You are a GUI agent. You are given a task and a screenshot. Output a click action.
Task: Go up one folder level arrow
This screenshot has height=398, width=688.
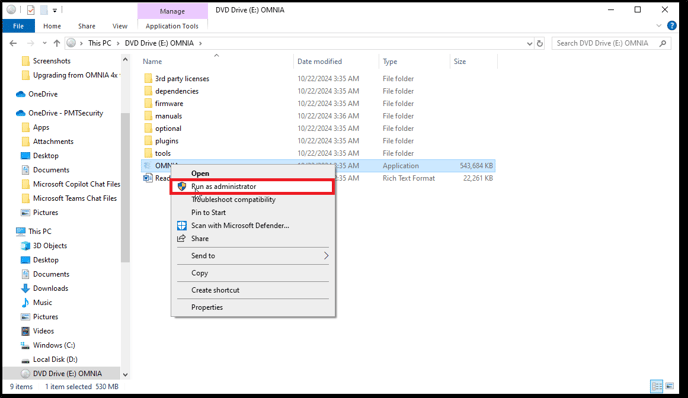(x=57, y=43)
